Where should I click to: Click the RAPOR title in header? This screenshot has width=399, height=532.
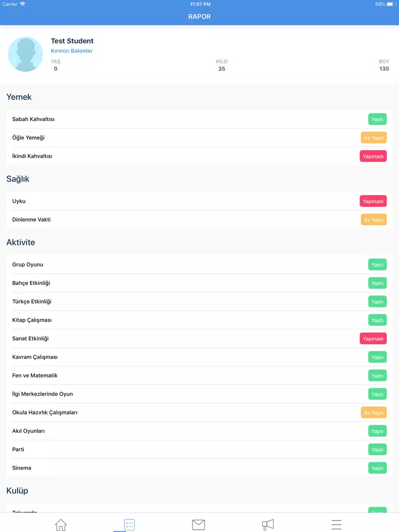[x=199, y=16]
